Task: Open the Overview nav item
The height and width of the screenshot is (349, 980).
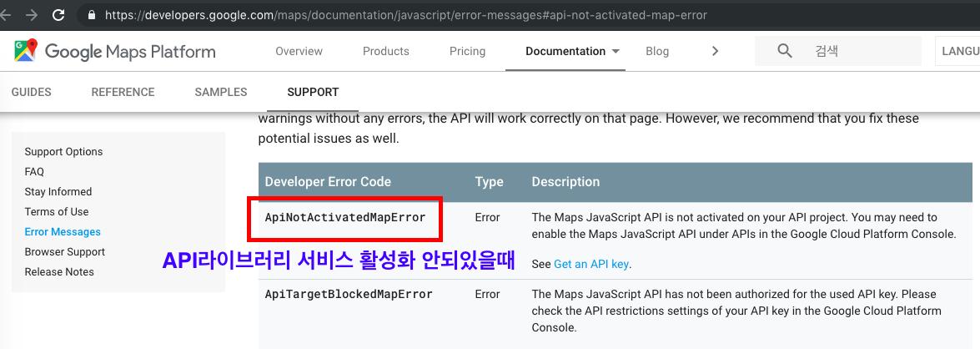Action: [299, 51]
